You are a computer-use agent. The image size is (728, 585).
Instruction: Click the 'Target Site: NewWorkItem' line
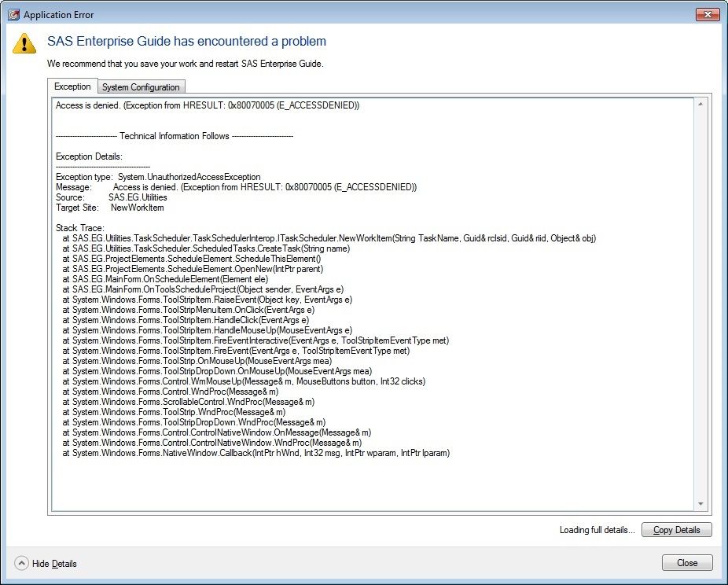tap(109, 208)
